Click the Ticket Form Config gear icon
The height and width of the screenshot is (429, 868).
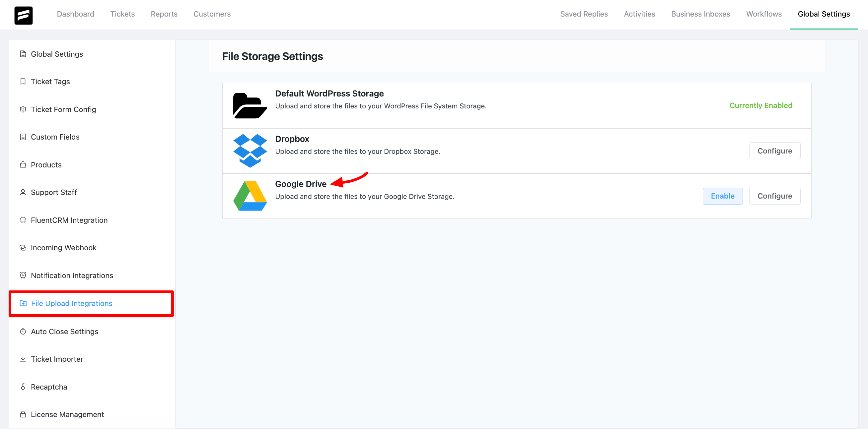tap(23, 109)
